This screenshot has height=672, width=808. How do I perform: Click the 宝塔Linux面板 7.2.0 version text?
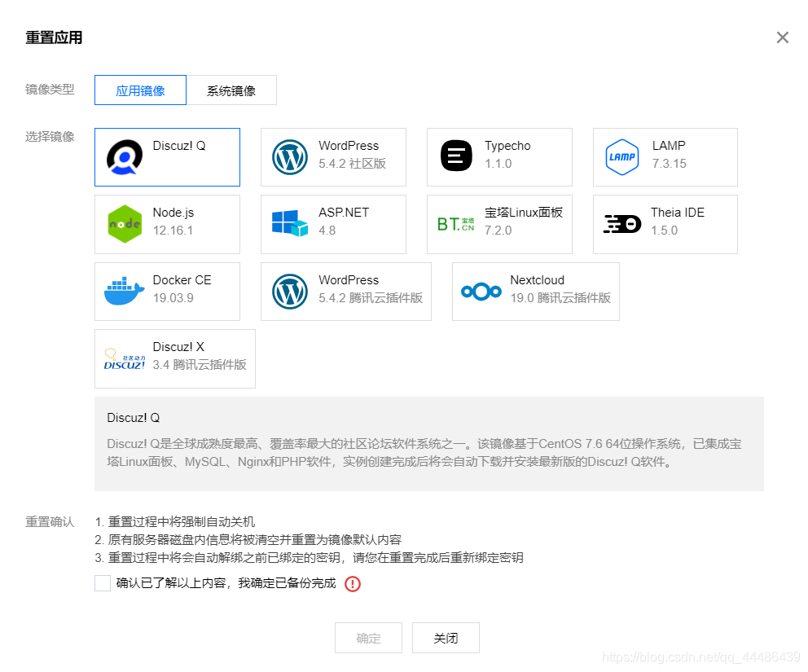pos(498,231)
